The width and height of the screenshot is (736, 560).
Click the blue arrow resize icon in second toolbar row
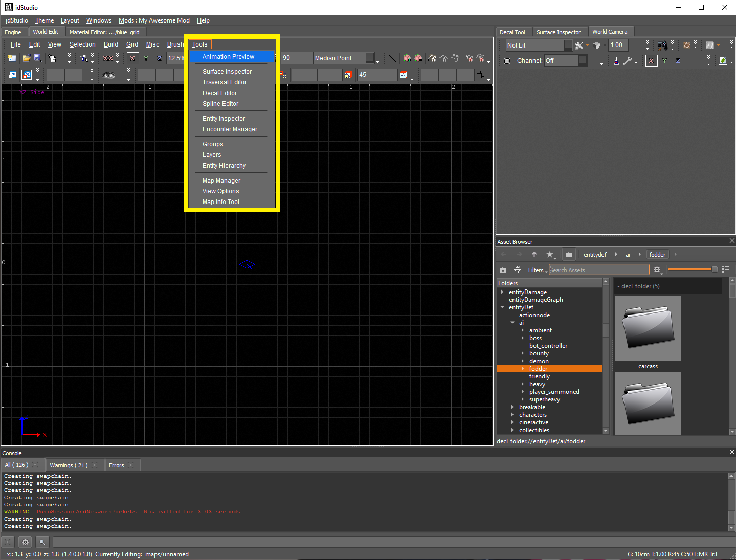point(12,75)
